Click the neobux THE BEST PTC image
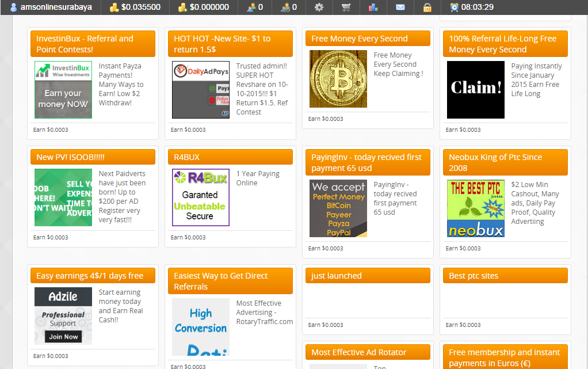 point(475,208)
